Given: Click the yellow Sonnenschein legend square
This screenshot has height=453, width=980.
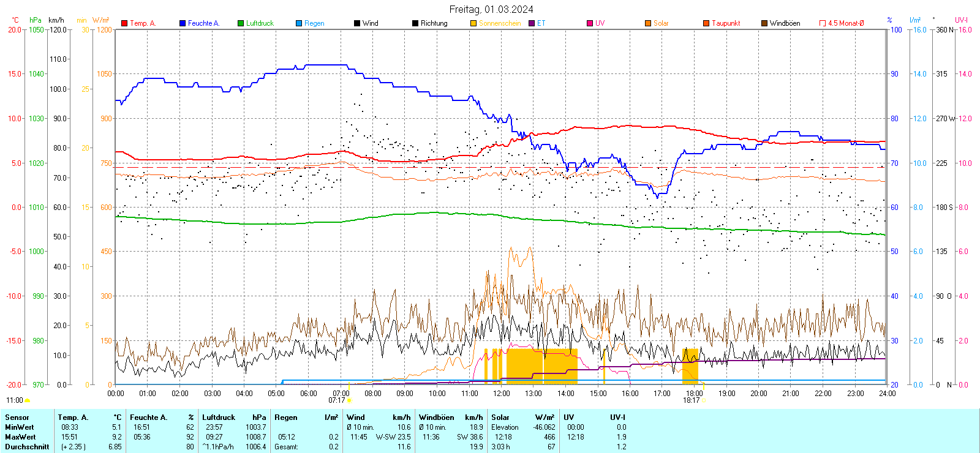Looking at the screenshot, I should pos(473,23).
